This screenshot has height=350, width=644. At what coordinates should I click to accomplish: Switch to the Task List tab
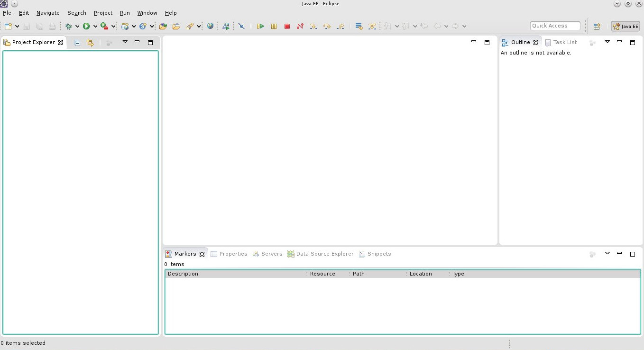tap(561, 42)
